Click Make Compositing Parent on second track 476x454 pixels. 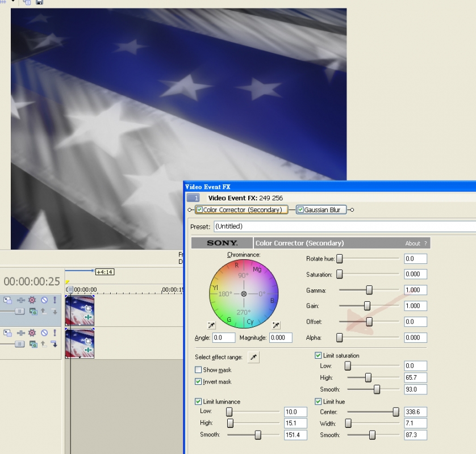(x=43, y=344)
